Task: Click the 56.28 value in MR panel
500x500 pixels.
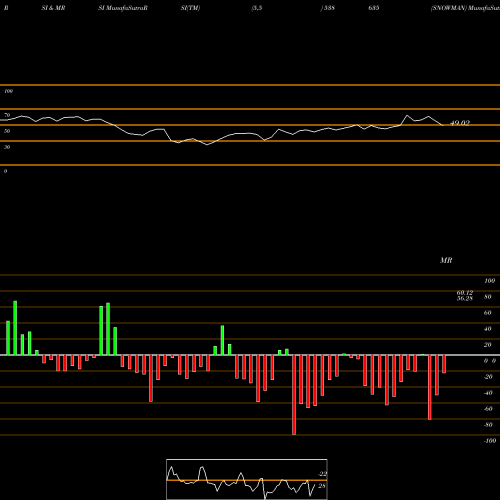Action: pos(465,298)
